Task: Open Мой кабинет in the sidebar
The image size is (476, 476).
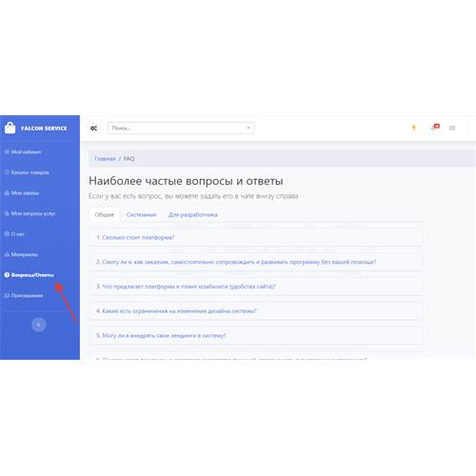Action: (23, 152)
